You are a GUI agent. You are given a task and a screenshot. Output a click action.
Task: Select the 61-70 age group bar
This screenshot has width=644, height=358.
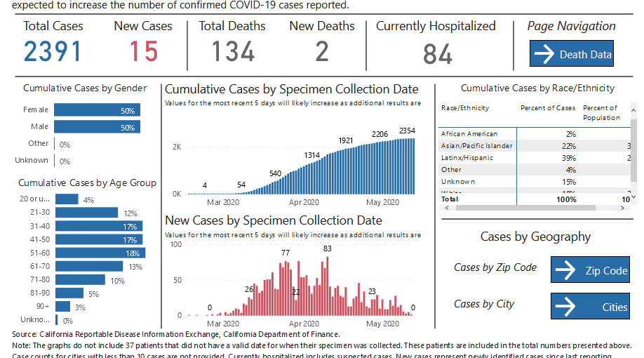pos(89,266)
